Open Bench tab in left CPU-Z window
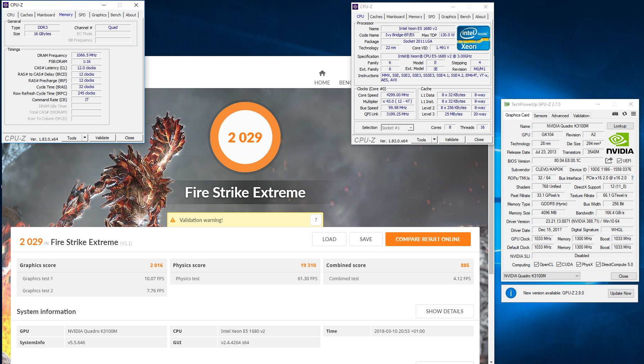 [116, 15]
